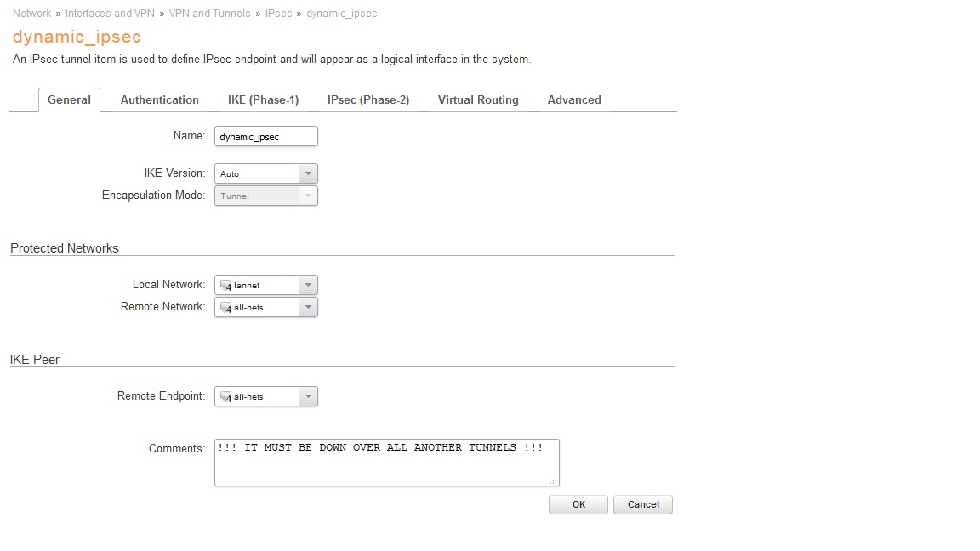980x551 pixels.
Task: Follow the Interfaces and VPN breadcrumb
Action: pos(111,14)
